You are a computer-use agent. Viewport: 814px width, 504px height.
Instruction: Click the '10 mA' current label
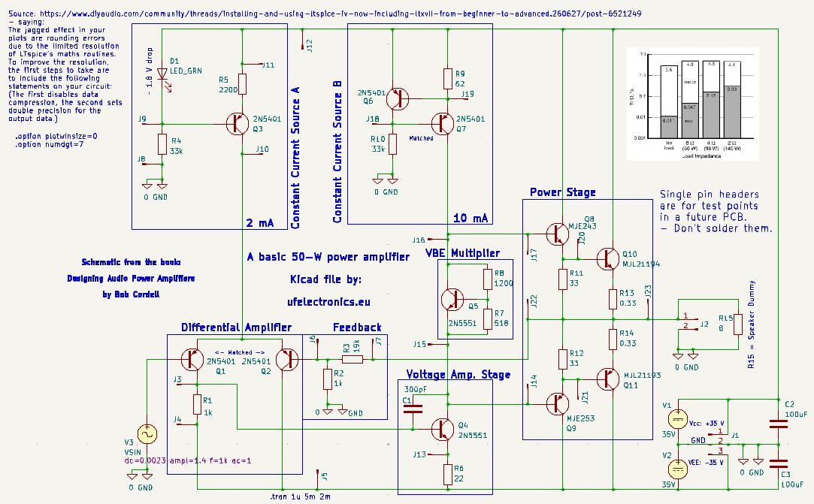(x=471, y=218)
